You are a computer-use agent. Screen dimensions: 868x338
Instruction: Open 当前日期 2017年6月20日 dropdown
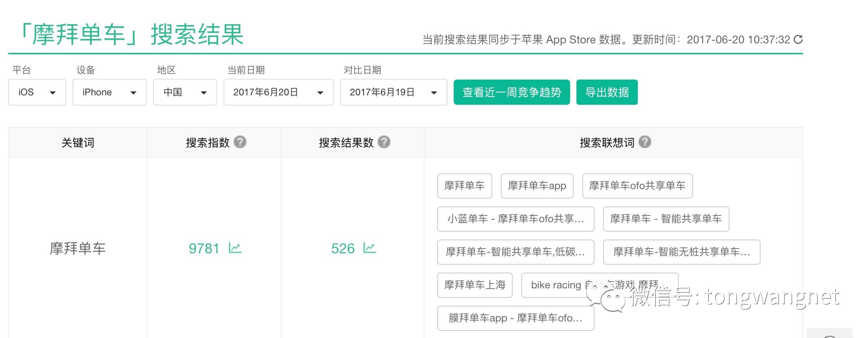click(x=279, y=92)
